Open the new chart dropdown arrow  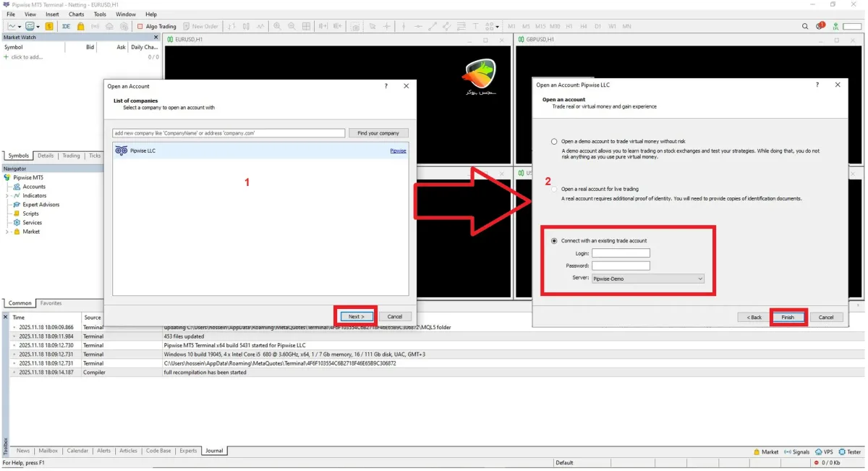(20, 27)
